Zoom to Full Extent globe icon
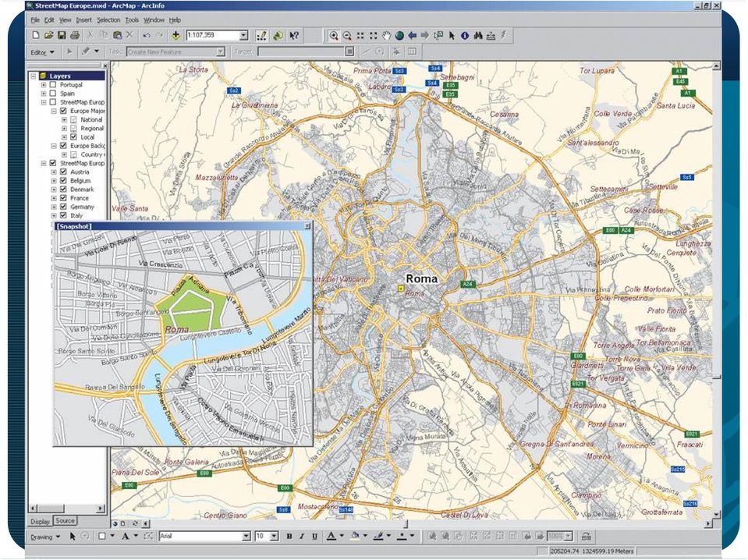 (400, 35)
